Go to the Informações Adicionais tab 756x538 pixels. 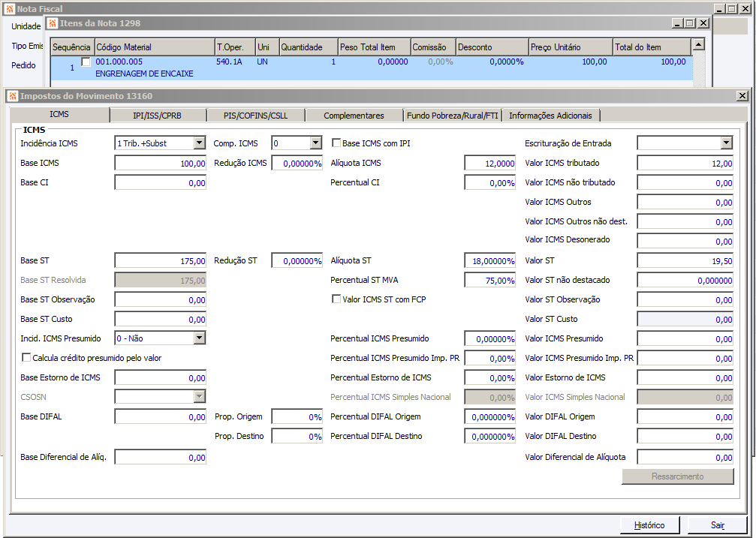click(550, 116)
